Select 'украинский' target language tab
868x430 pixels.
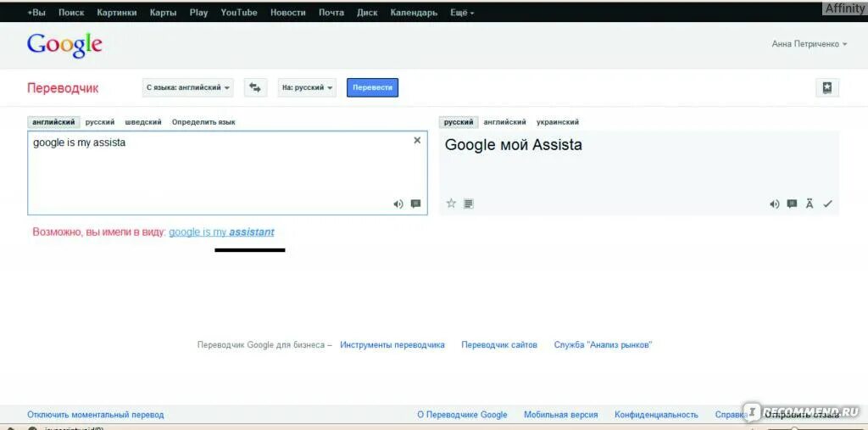[558, 122]
